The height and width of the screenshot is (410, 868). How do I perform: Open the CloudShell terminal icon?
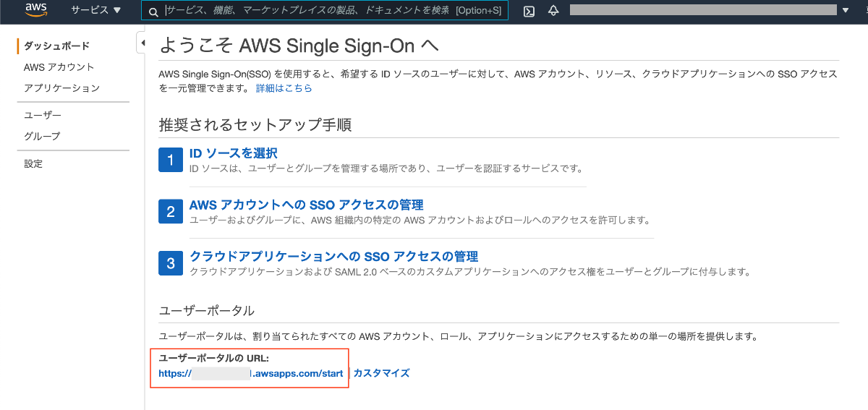pyautogui.click(x=529, y=11)
